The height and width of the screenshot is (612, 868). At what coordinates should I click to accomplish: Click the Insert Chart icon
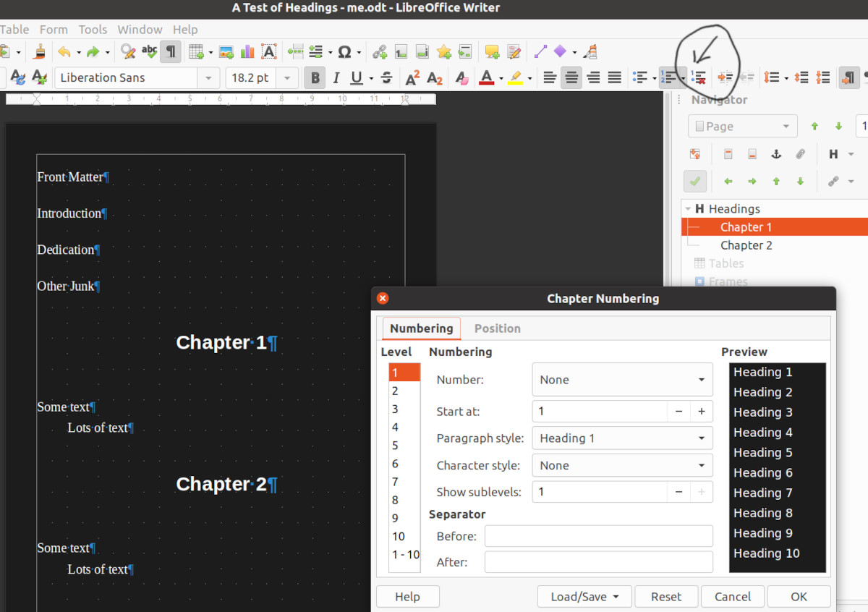247,51
